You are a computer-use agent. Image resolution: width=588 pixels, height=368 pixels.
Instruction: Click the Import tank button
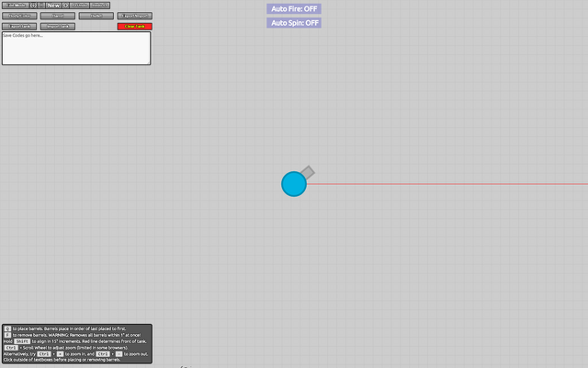tap(58, 27)
